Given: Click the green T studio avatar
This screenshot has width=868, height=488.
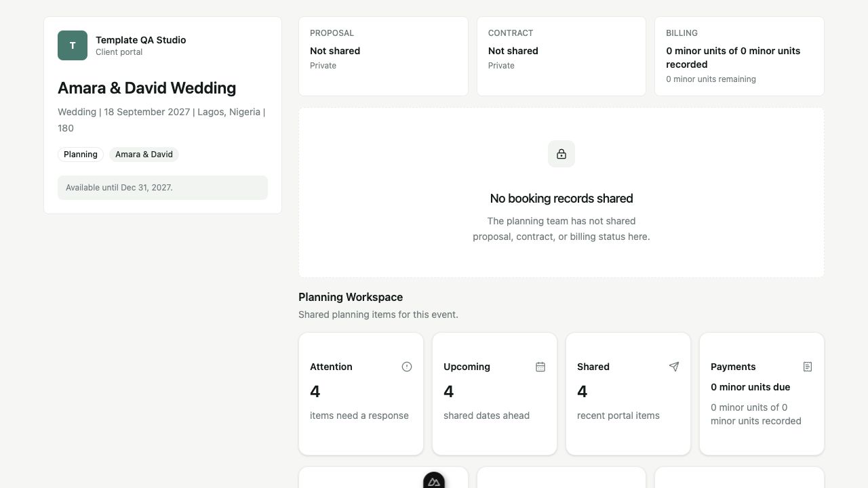Looking at the screenshot, I should 73,45.
